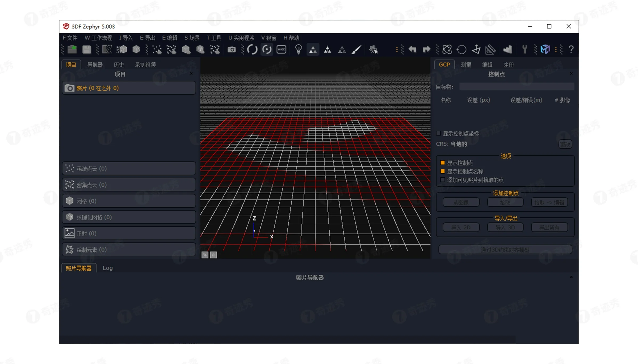Save the project using the floppy disk icon

point(86,49)
